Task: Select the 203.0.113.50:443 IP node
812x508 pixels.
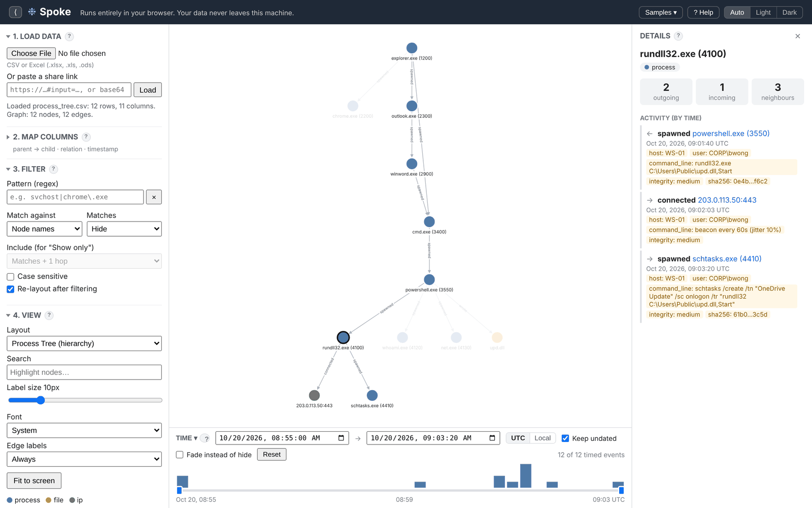Action: tap(315, 395)
